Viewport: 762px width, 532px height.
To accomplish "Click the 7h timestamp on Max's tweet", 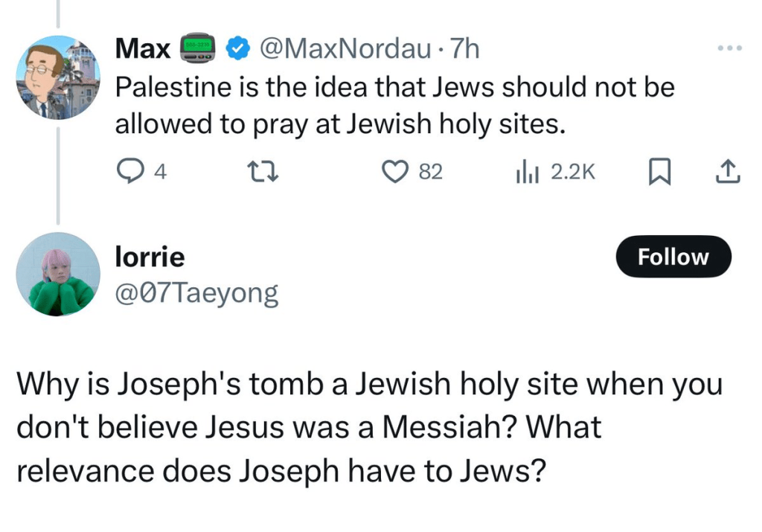I will (x=465, y=50).
